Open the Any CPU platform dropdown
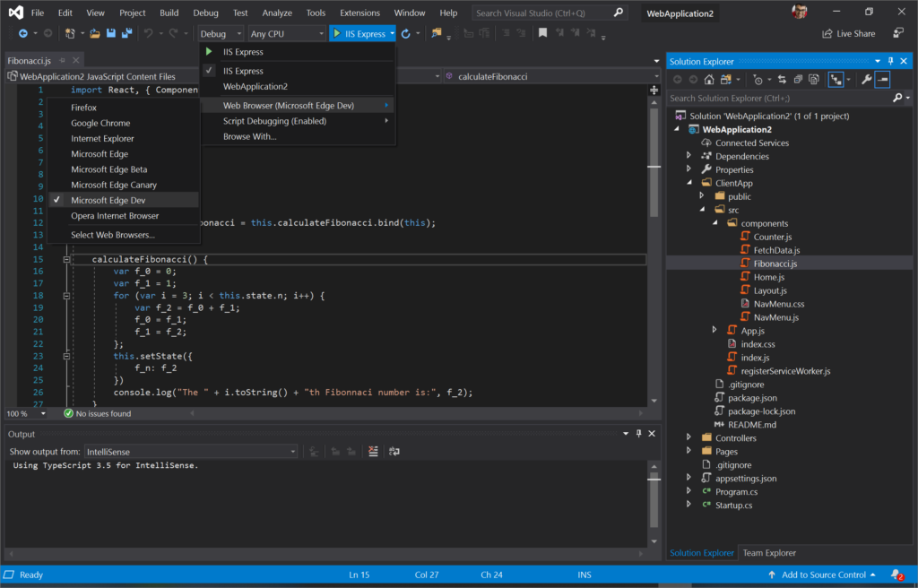The image size is (918, 588). click(x=286, y=34)
